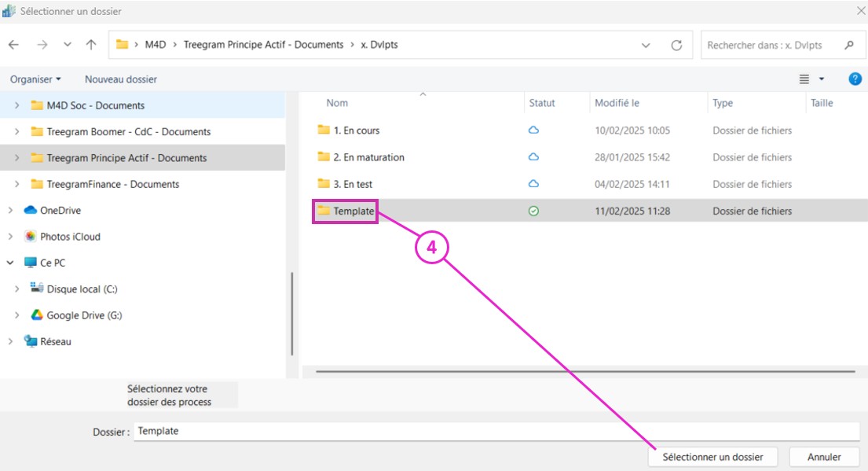The width and height of the screenshot is (868, 471).
Task: Open the '1. En cours' folder
Action: (356, 131)
